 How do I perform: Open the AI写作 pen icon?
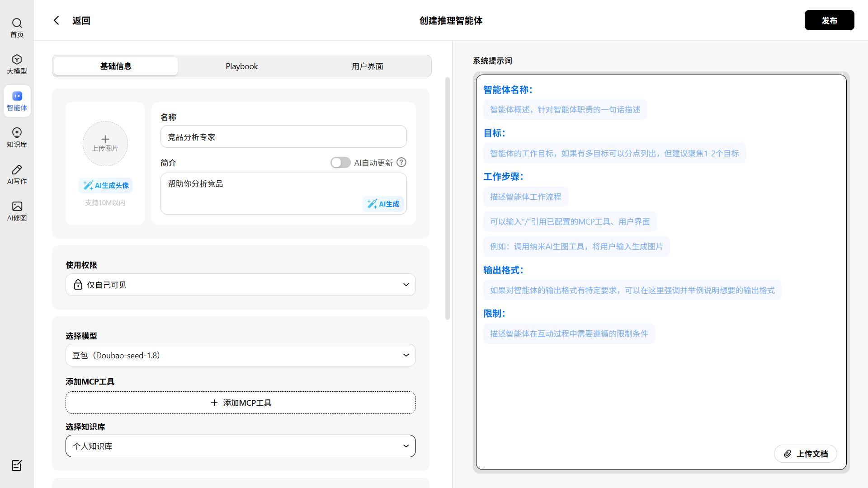tap(17, 170)
